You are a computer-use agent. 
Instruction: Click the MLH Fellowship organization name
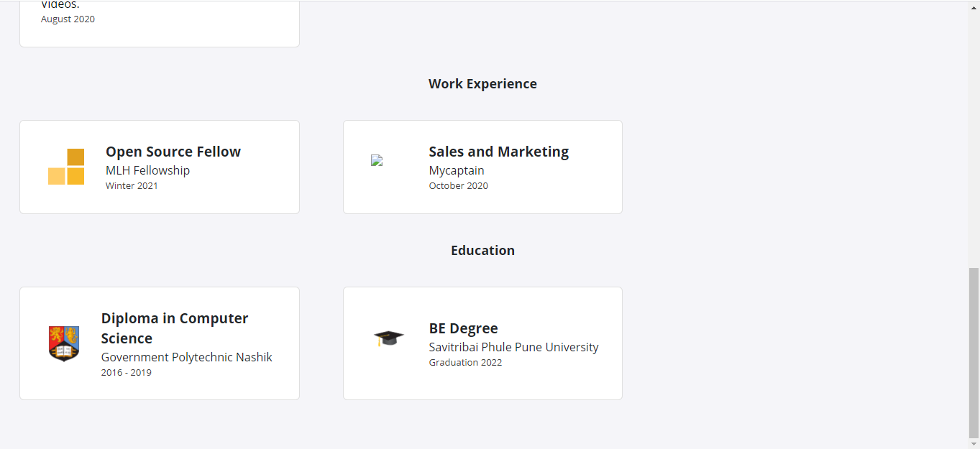point(147,170)
